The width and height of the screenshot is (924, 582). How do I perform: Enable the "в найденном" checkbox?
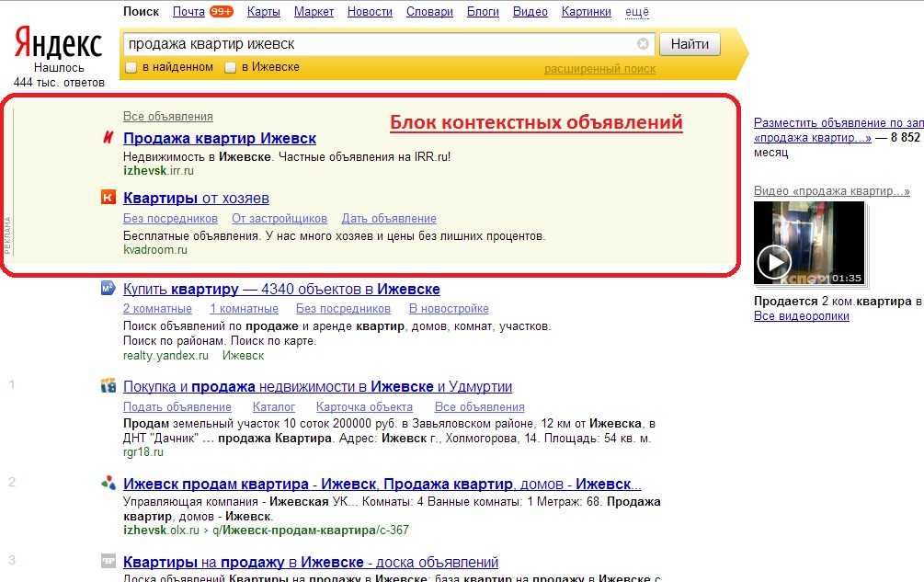tap(131, 67)
